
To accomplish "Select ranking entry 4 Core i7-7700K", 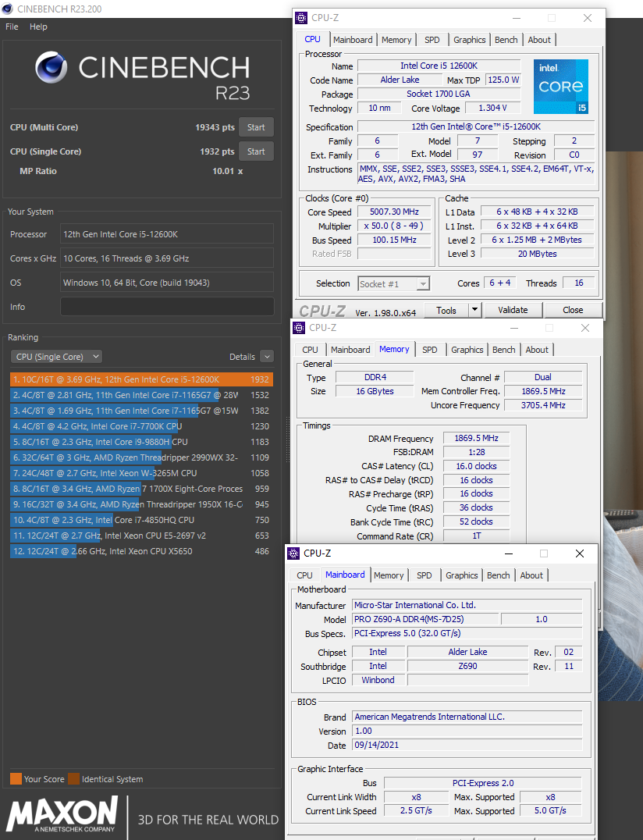I will [141, 426].
